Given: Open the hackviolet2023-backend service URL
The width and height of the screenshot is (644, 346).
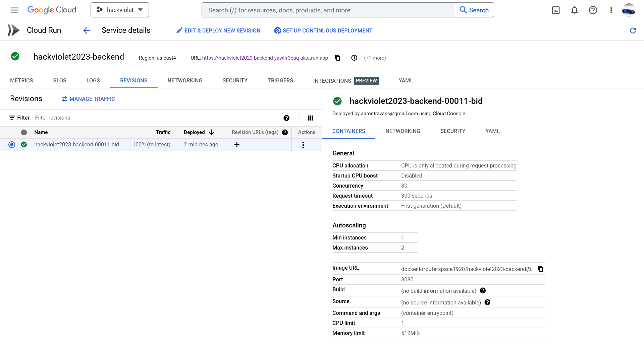Looking at the screenshot, I should (x=265, y=58).
